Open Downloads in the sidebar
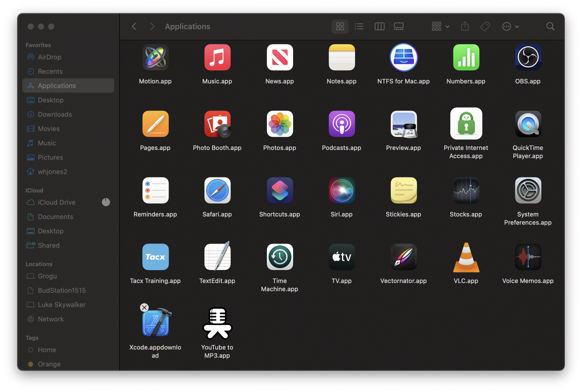The image size is (582, 392). pos(55,114)
